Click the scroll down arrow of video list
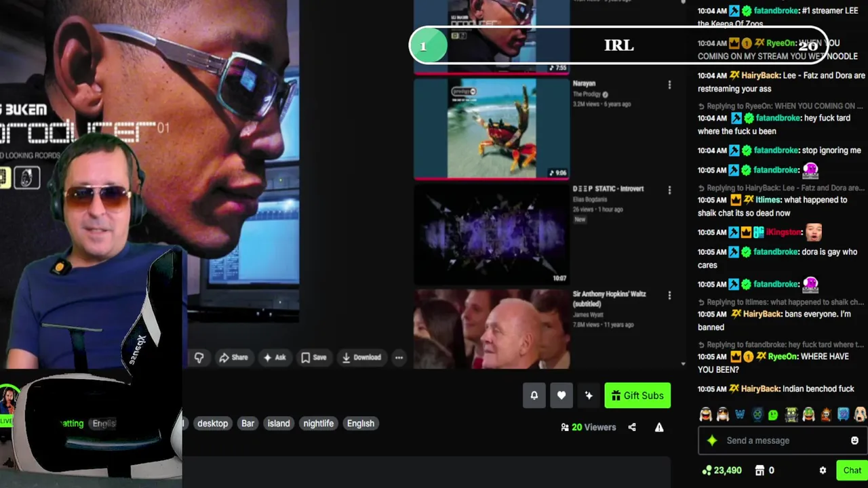The height and width of the screenshot is (488, 868). [x=683, y=364]
